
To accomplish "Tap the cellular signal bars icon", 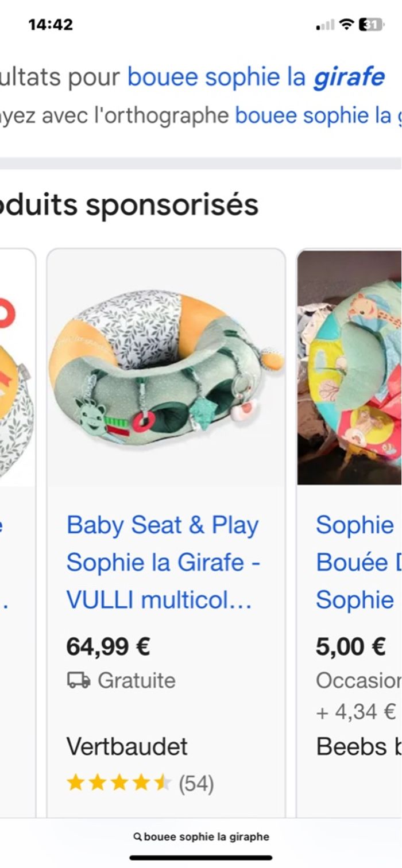I will pos(326,25).
